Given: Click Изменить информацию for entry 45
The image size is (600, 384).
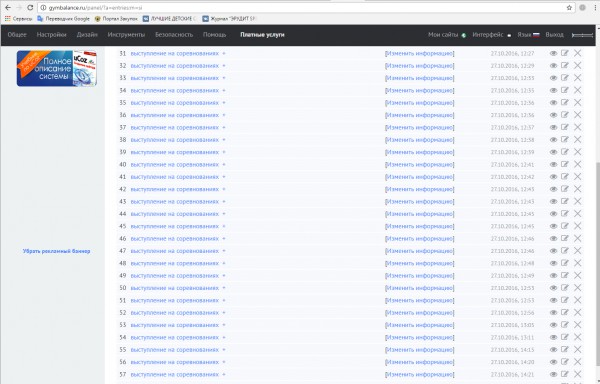Looking at the screenshot, I should 419,226.
